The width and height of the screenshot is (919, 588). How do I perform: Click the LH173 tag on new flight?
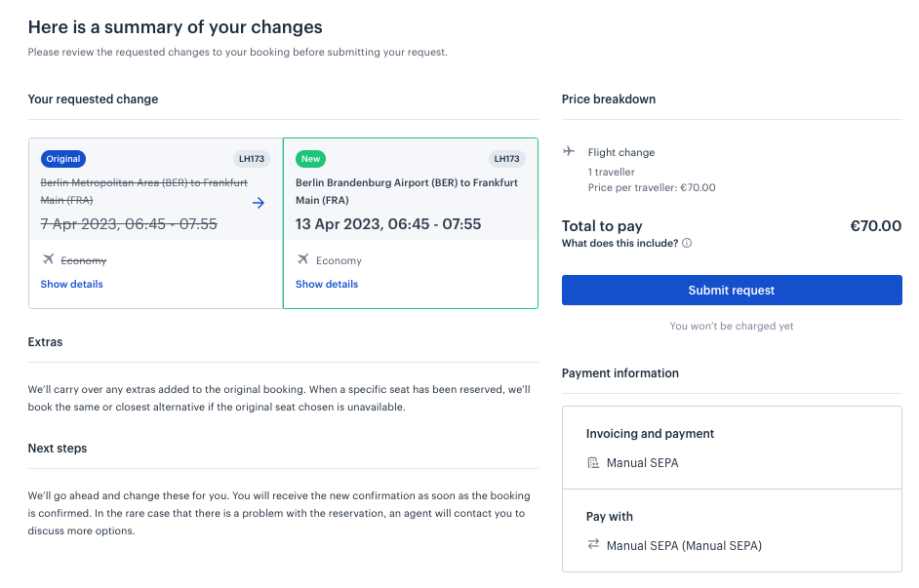coord(506,159)
